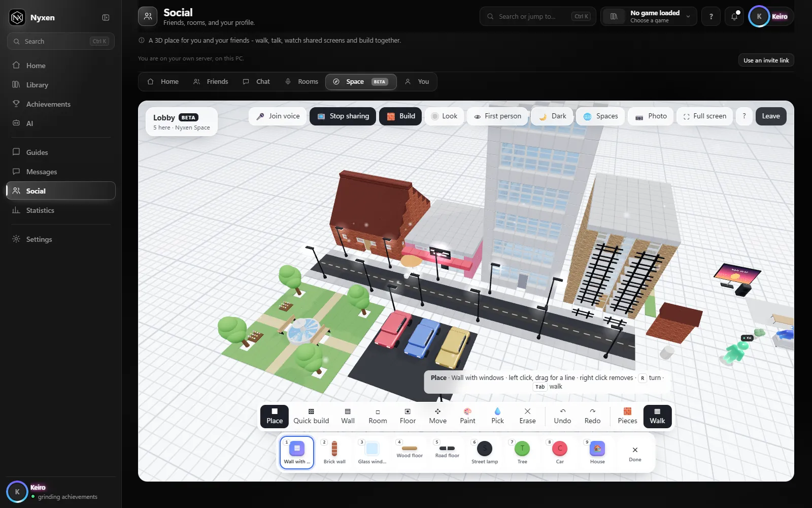Select the Wall build tool
This screenshot has height=508, width=812.
point(348,417)
